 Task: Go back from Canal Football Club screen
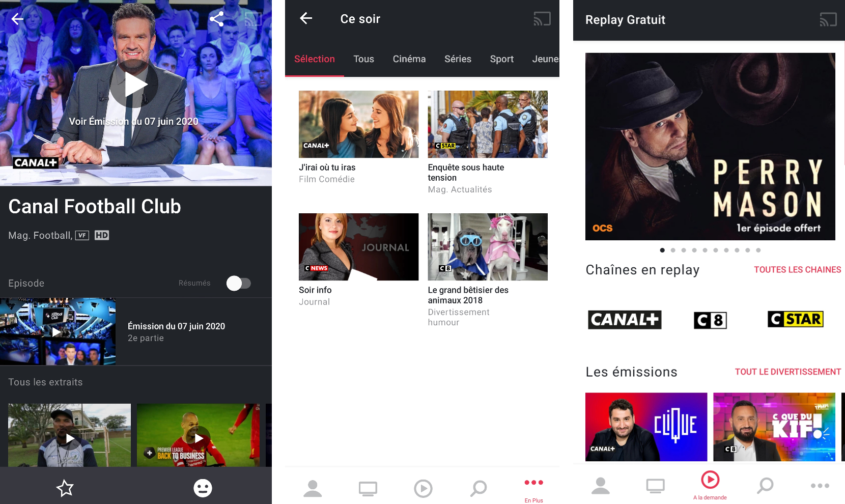point(17,19)
